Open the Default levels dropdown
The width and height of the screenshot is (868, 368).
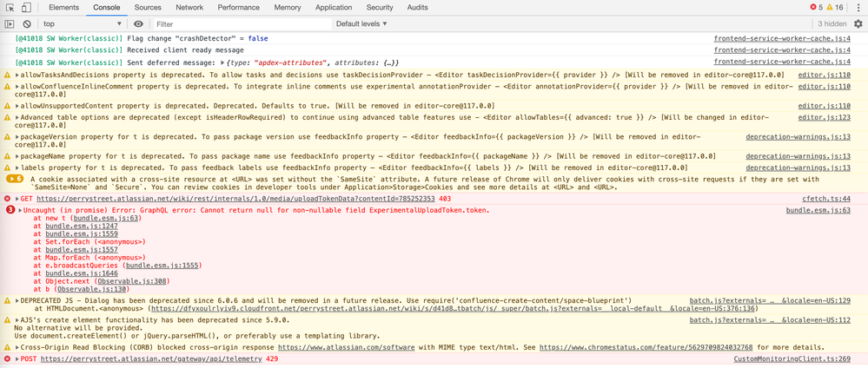coord(361,23)
